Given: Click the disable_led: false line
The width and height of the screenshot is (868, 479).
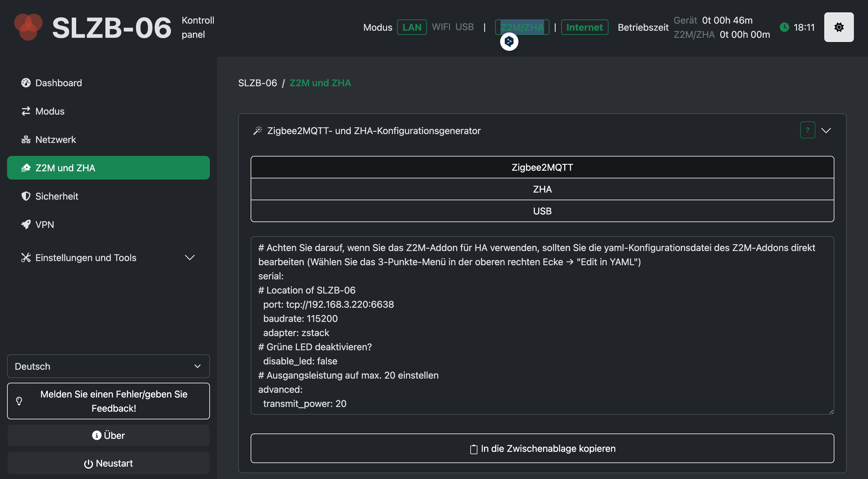Looking at the screenshot, I should (x=300, y=361).
